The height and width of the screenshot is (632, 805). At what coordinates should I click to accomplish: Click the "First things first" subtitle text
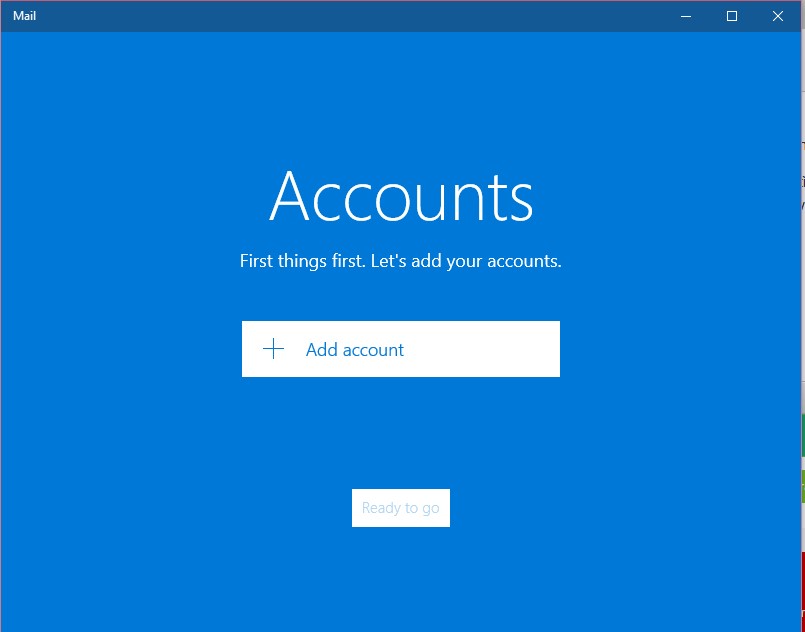(400, 261)
